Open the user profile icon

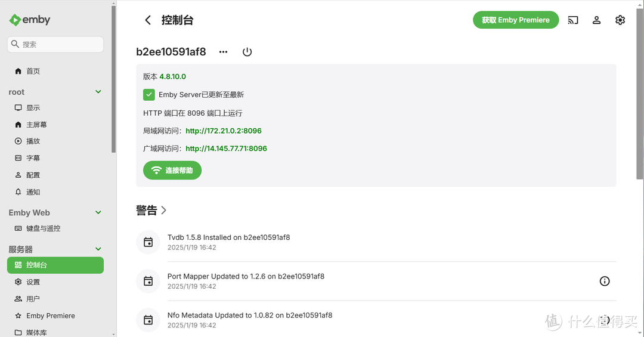(x=596, y=20)
